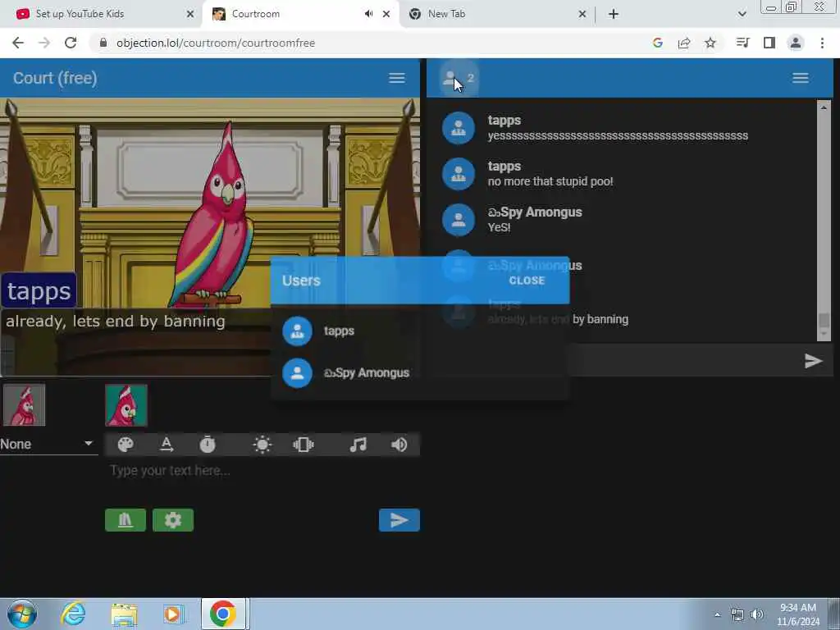The image size is (840, 630).
Task: Open the chat panel hamburger menu
Action: pos(801,78)
